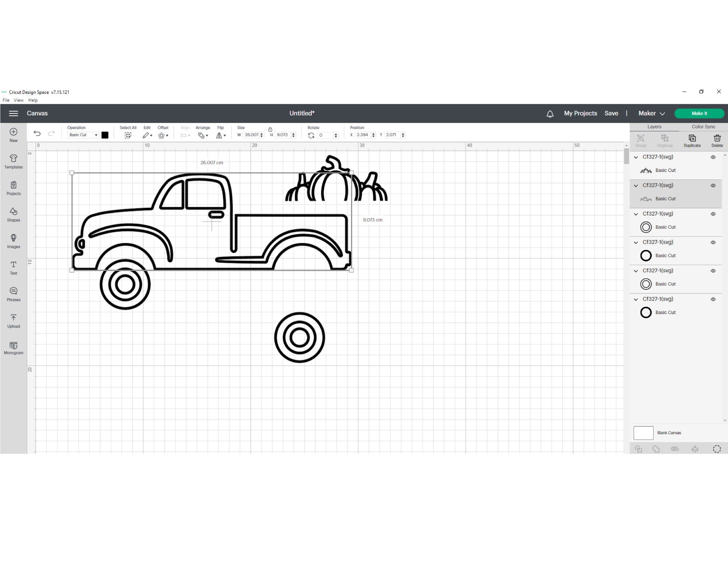Open the Images panel

point(13,241)
